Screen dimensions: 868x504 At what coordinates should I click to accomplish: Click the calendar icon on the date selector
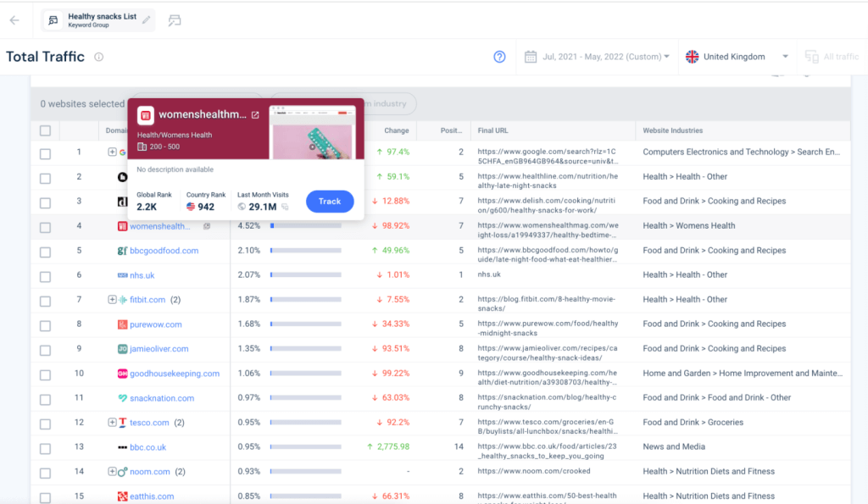pos(530,57)
